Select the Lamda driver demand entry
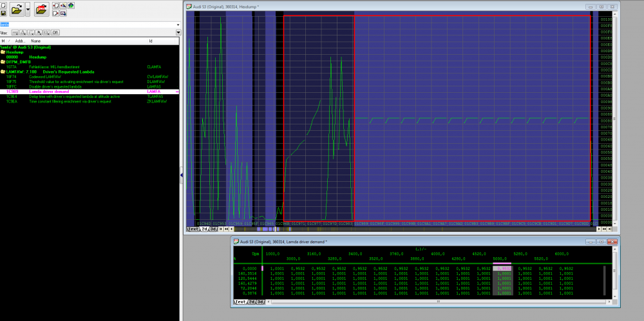Screen dimensions: 644x321 90,92
